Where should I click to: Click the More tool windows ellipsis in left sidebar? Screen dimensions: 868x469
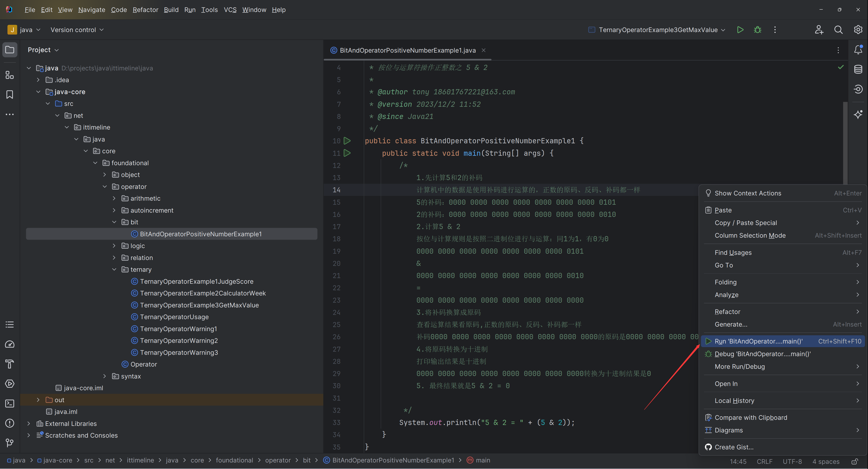(x=10, y=114)
